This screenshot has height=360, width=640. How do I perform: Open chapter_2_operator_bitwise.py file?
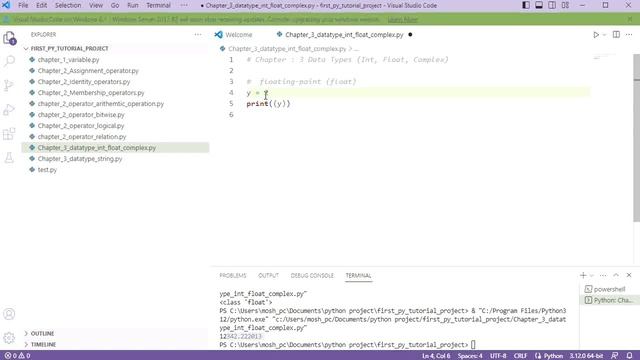[x=81, y=115]
